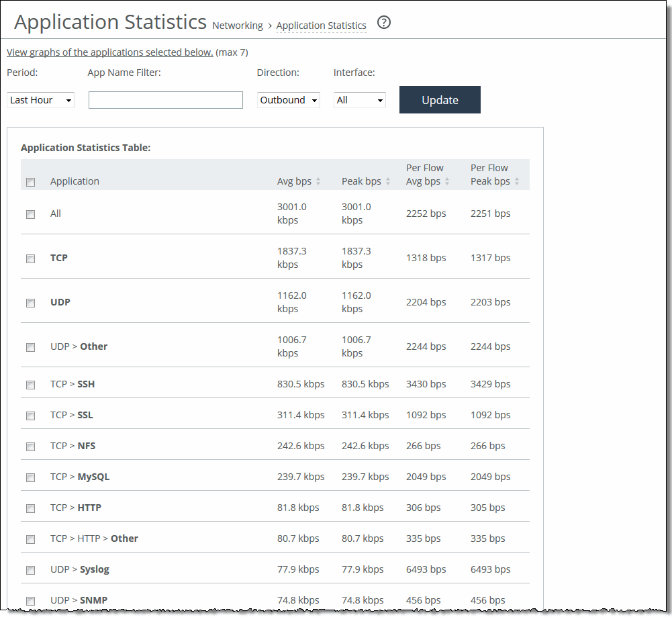Select the UDP > Syslog checkbox
The height and width of the screenshot is (617, 672).
(x=30, y=570)
